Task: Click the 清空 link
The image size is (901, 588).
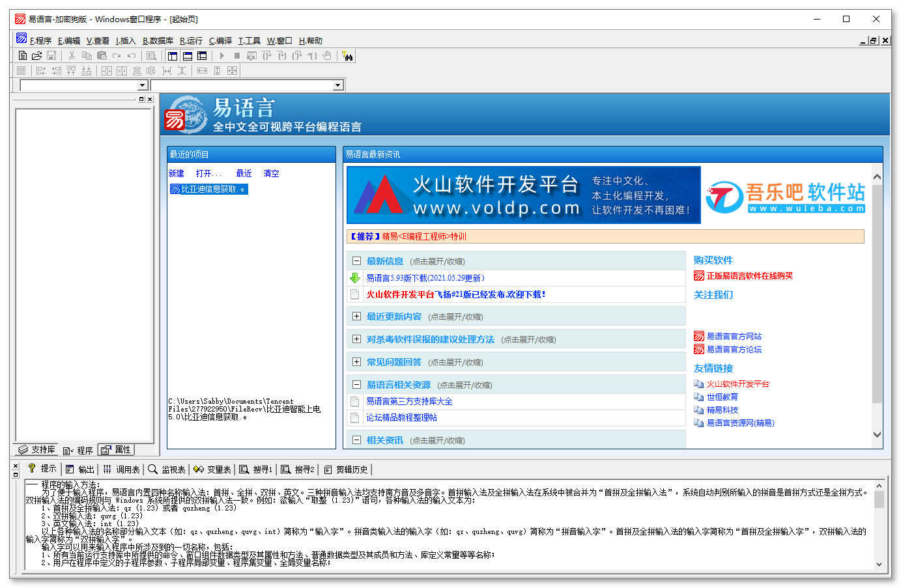Action: pyautogui.click(x=271, y=173)
